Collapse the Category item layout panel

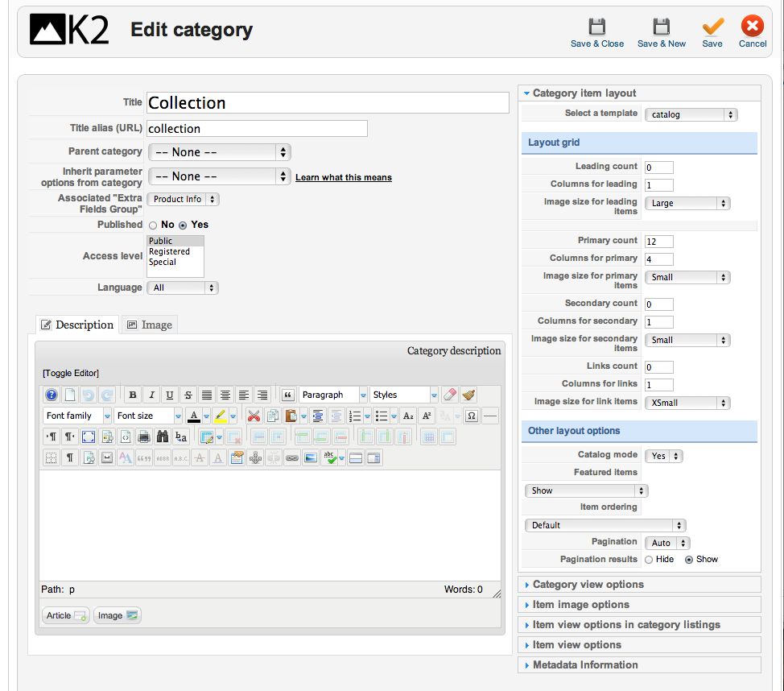[639, 93]
